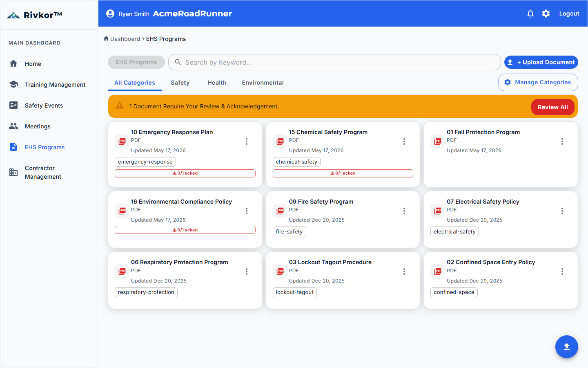Switch to the Environmental tab
This screenshot has width=588, height=368.
click(x=263, y=83)
